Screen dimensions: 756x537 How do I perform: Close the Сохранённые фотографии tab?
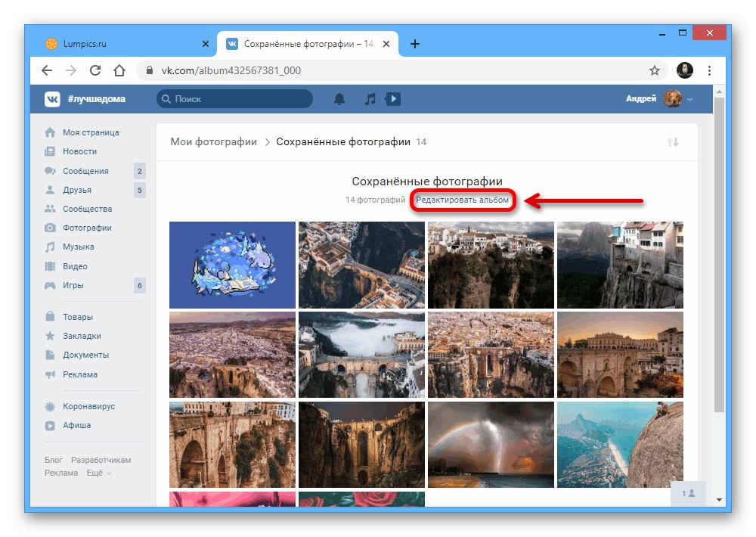pos(386,44)
